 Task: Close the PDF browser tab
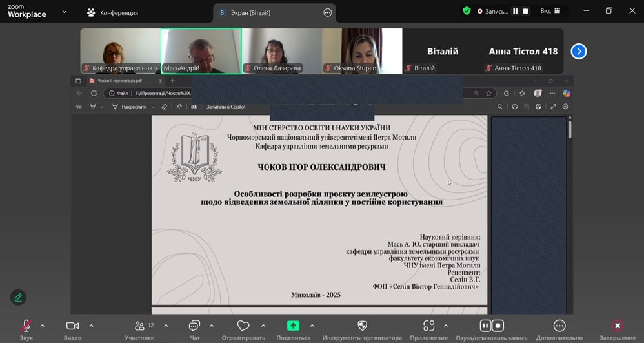point(161,81)
